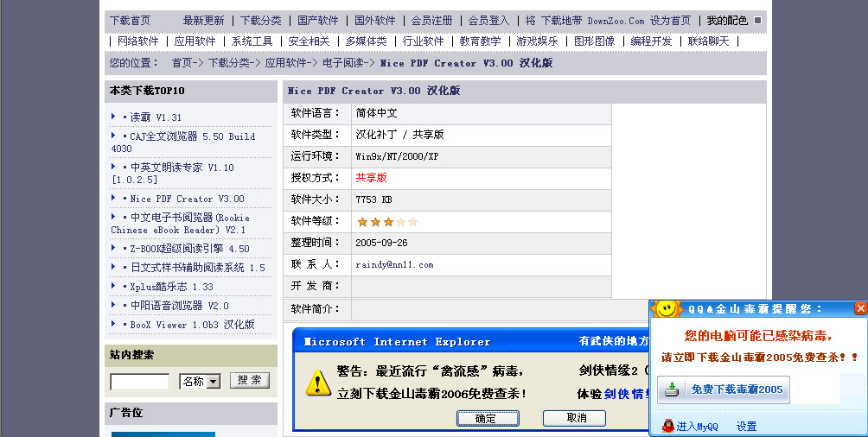Open the 进入MyQQ link
The width and height of the screenshot is (868, 437).
[x=697, y=427]
